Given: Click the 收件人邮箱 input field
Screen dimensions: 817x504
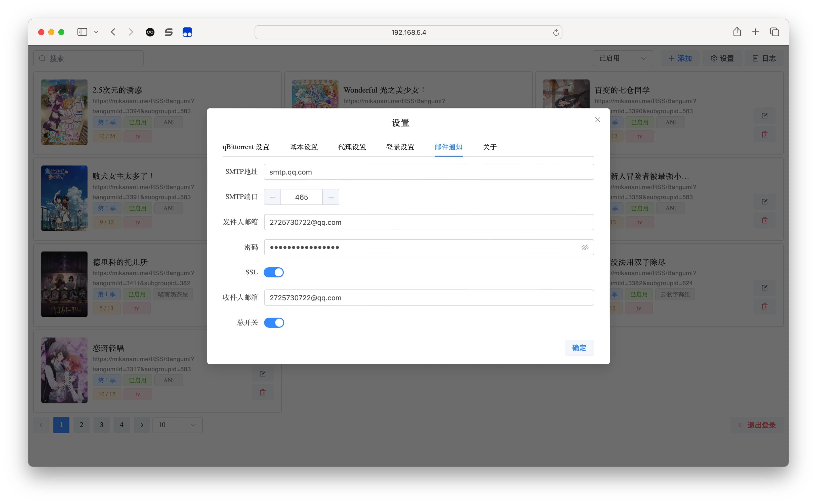Looking at the screenshot, I should 429,298.
